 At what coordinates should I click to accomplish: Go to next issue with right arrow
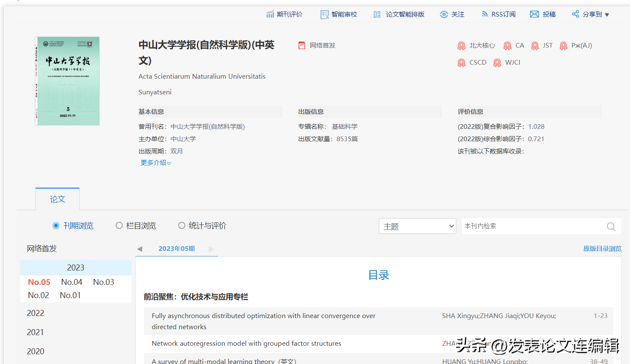tap(212, 249)
